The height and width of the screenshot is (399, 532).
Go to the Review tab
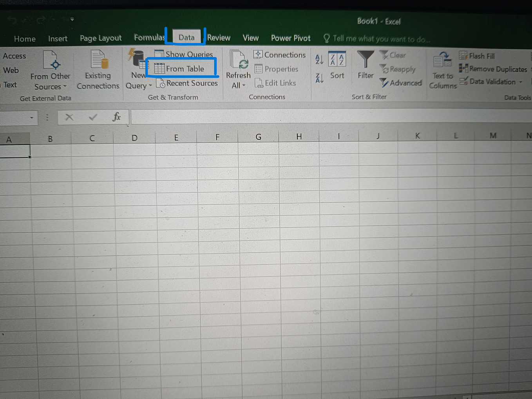point(219,38)
